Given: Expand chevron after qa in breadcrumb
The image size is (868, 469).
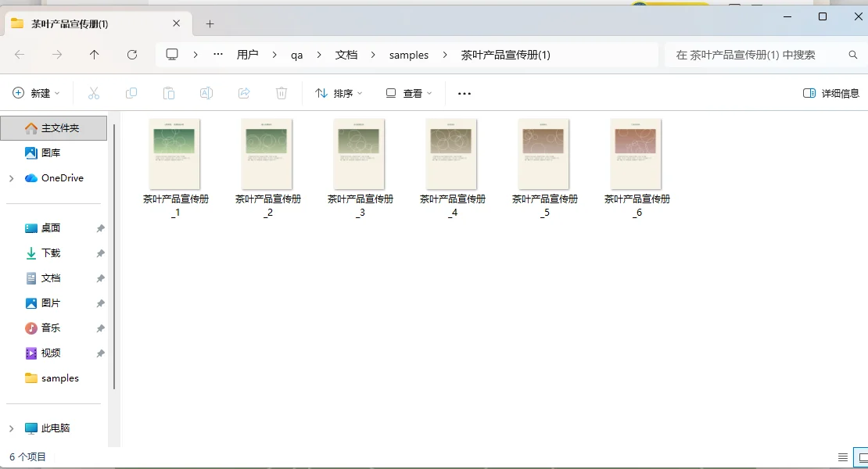Looking at the screenshot, I should [x=319, y=55].
